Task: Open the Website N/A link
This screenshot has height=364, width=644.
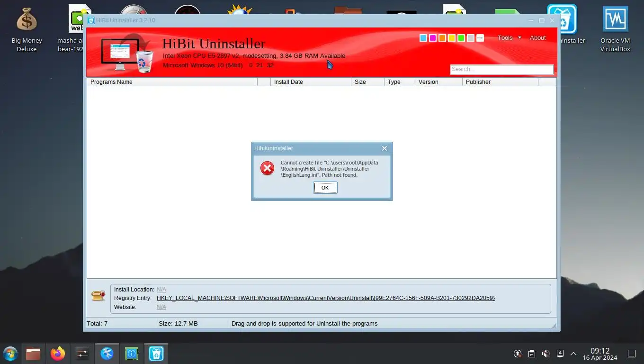Action: coord(161,307)
